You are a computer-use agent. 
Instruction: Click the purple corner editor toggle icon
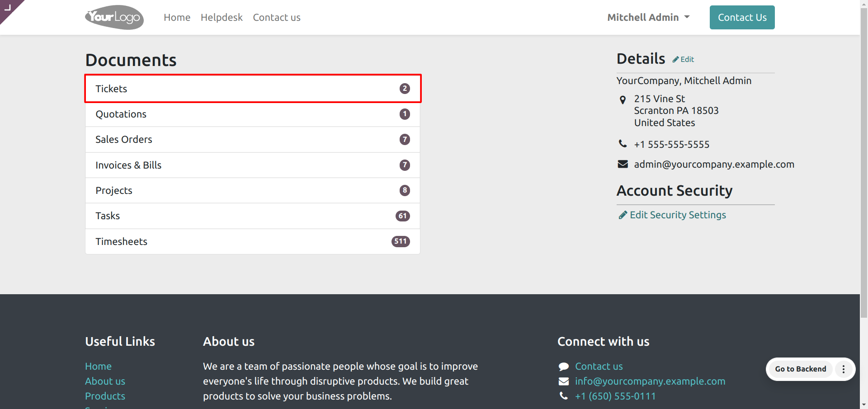[8, 7]
